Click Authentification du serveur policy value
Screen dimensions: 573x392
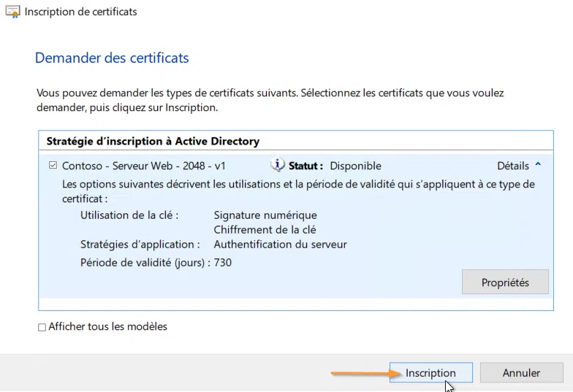280,245
